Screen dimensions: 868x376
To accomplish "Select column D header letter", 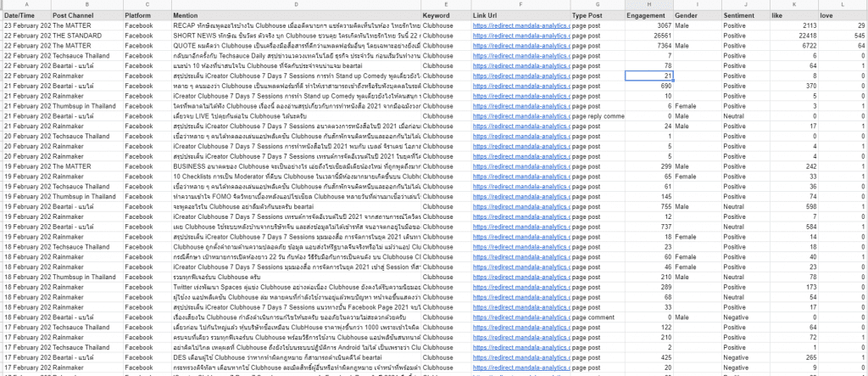I will [x=296, y=5].
